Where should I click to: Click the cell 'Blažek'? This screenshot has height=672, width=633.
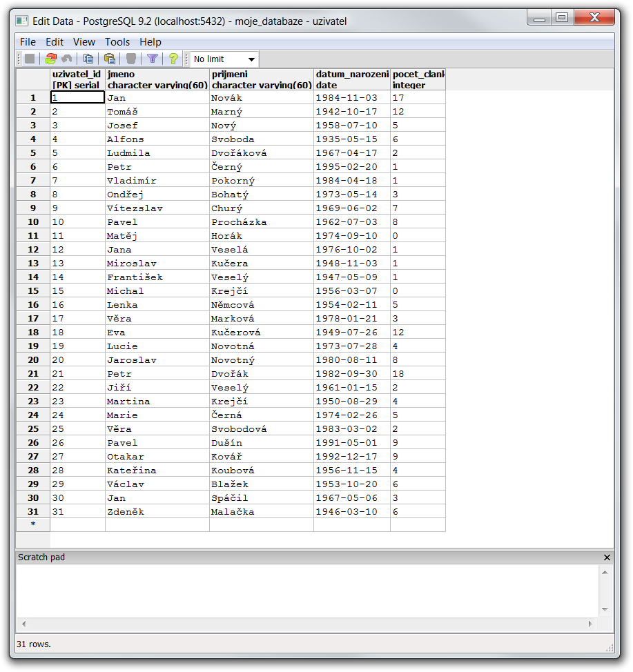click(262, 484)
